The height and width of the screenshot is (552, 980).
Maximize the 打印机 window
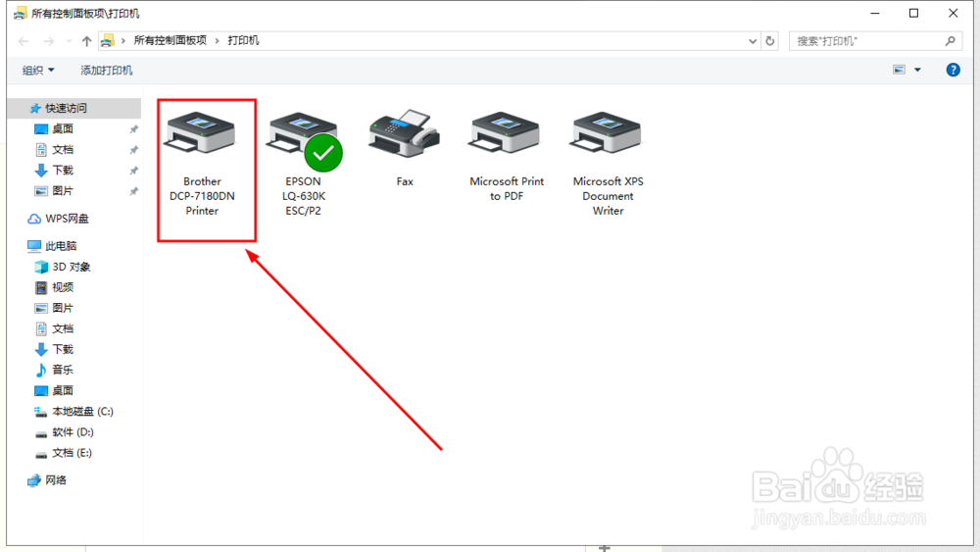(913, 13)
